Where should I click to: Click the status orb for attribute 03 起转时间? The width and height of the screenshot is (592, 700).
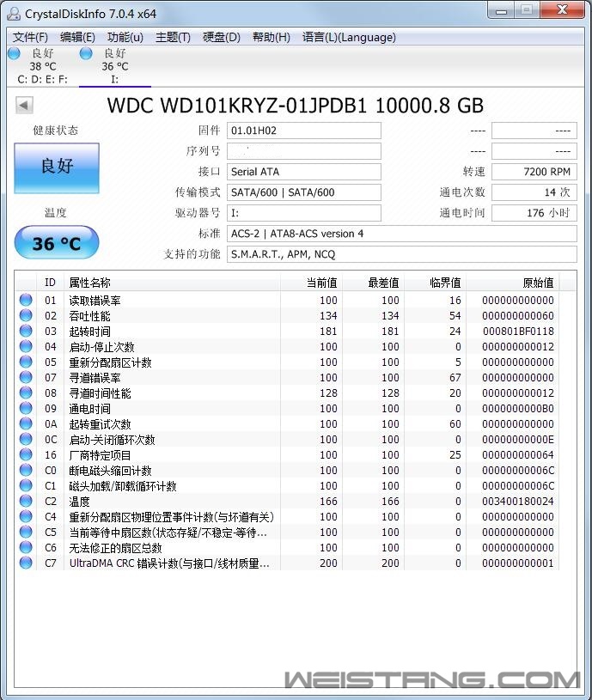coord(26,331)
